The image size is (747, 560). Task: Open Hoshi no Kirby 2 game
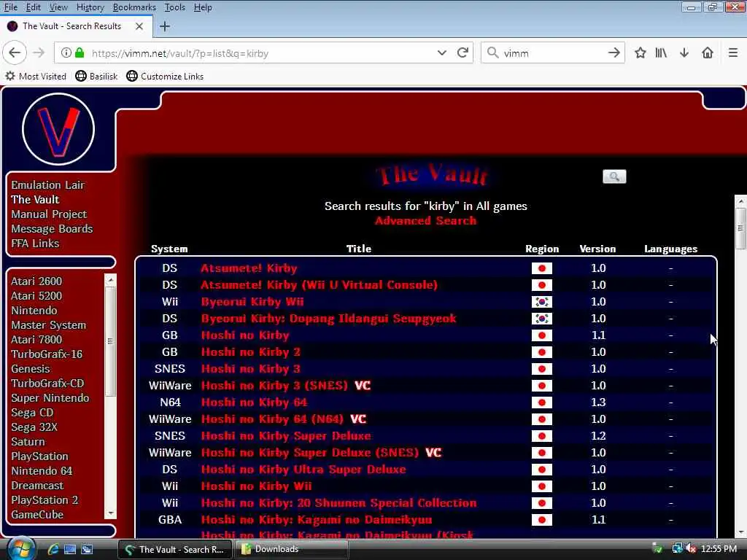pyautogui.click(x=251, y=352)
